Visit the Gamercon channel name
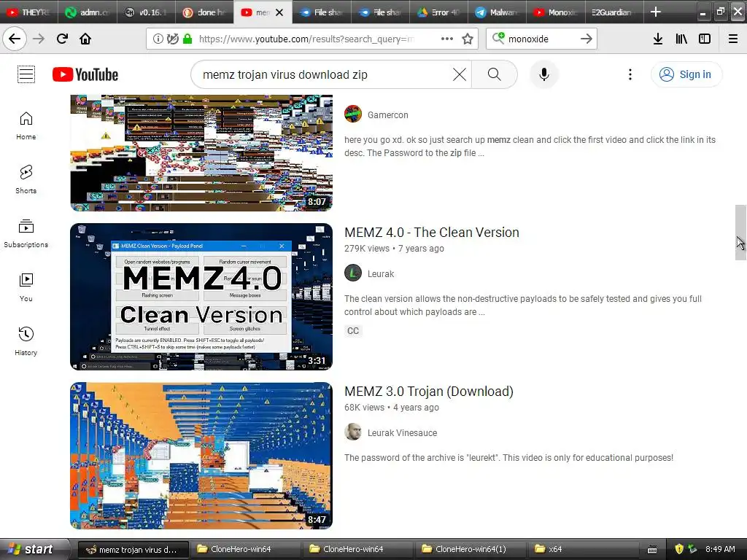Screen dimensions: 747x560 [x=388, y=114]
